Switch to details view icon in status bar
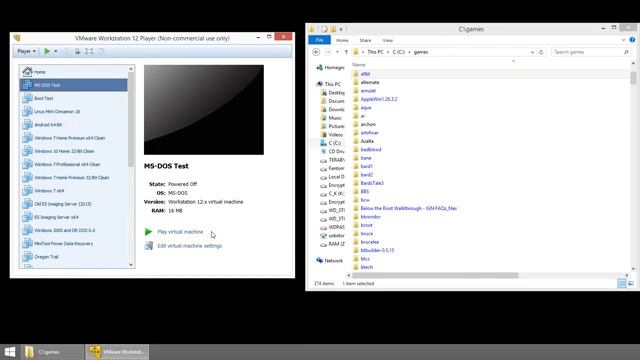The height and width of the screenshot is (360, 640). [x=622, y=283]
